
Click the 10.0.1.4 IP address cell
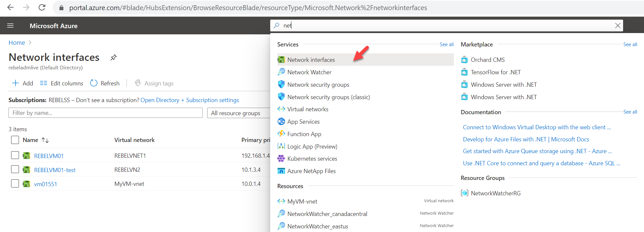(251, 184)
